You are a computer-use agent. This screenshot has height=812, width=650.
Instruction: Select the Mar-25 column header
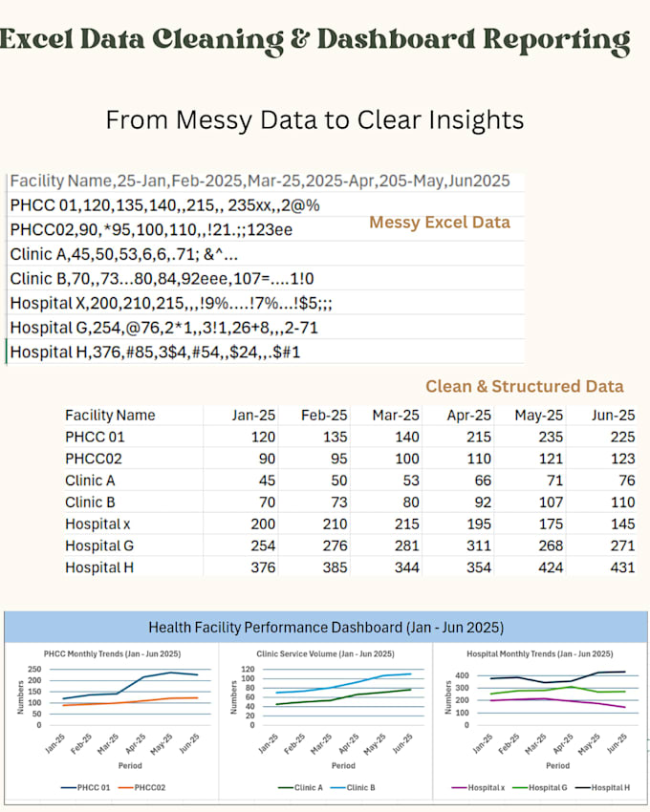click(396, 416)
